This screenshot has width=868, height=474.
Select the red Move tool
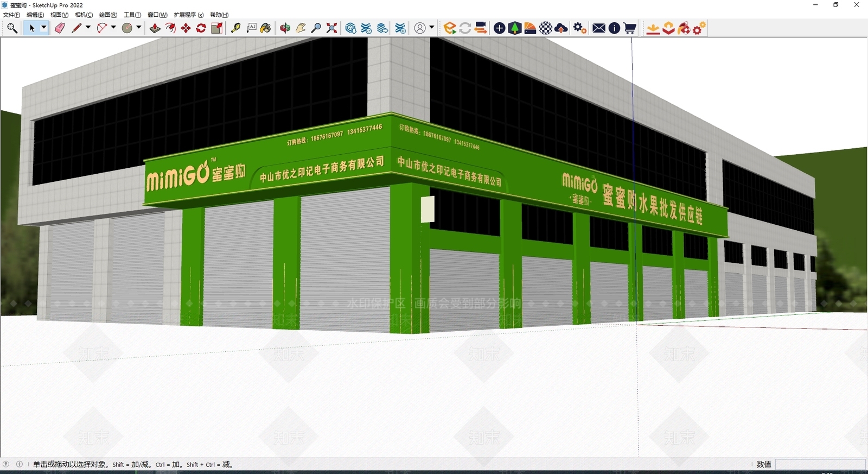click(186, 28)
